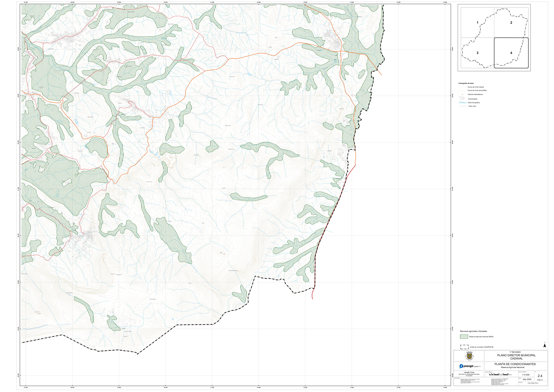Click the 'Exatidão temática: >95%' line
This screenshot has height=392, width=554.
496,383
